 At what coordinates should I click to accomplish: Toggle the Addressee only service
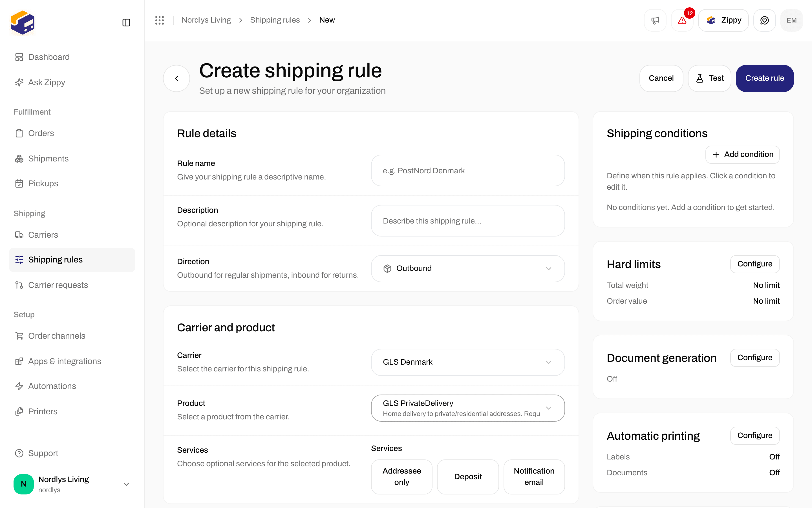(x=402, y=477)
